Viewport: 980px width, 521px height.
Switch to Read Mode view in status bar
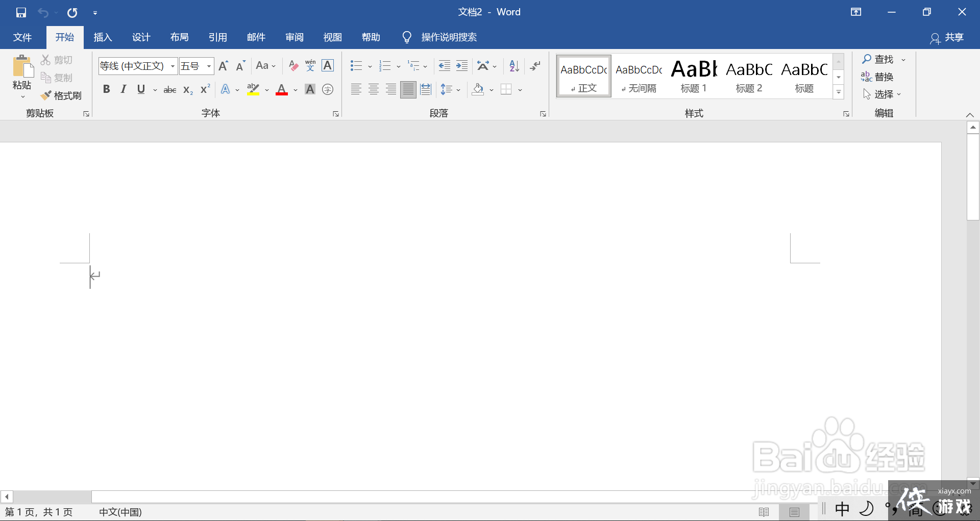pos(764,512)
